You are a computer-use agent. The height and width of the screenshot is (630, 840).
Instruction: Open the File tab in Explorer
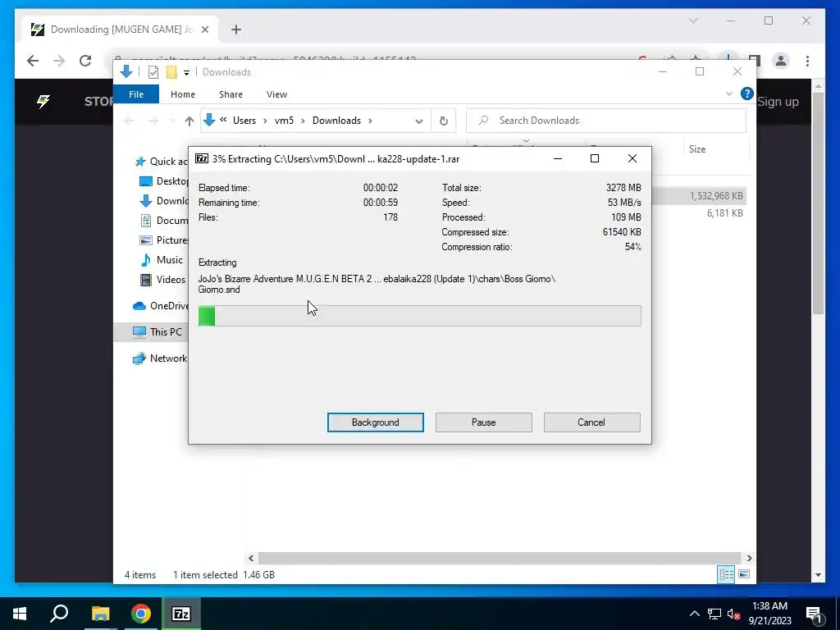click(136, 94)
